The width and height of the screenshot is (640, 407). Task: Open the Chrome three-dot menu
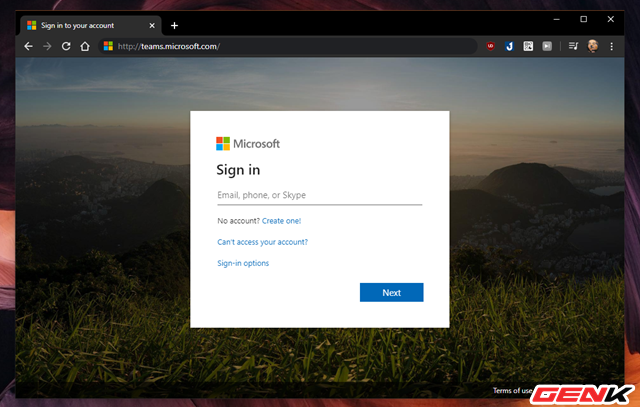coord(611,47)
